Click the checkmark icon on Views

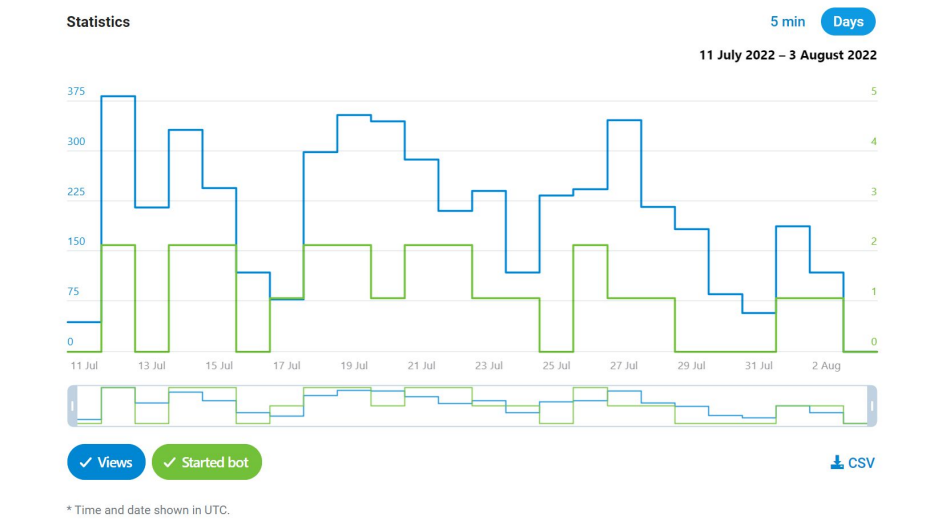(x=85, y=463)
